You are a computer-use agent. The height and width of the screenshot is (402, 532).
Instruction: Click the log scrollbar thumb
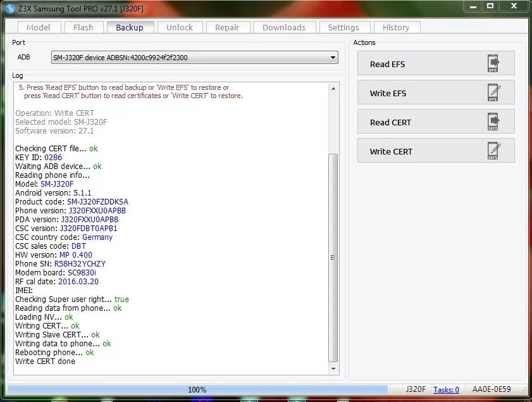tap(333, 258)
